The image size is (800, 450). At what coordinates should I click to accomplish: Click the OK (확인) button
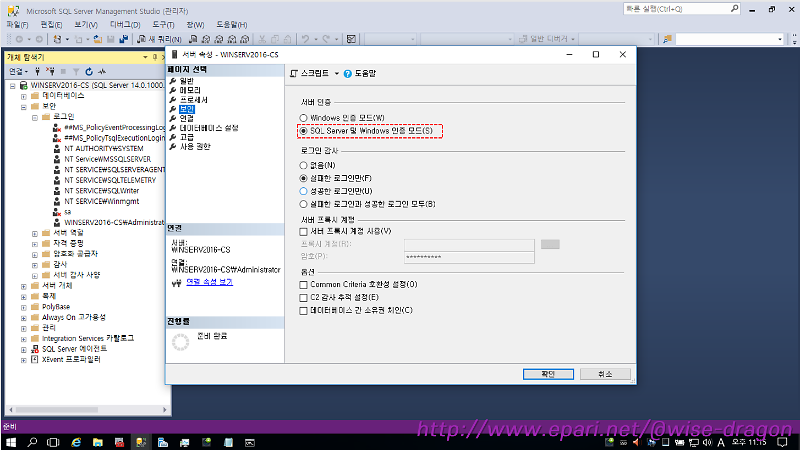click(x=548, y=374)
